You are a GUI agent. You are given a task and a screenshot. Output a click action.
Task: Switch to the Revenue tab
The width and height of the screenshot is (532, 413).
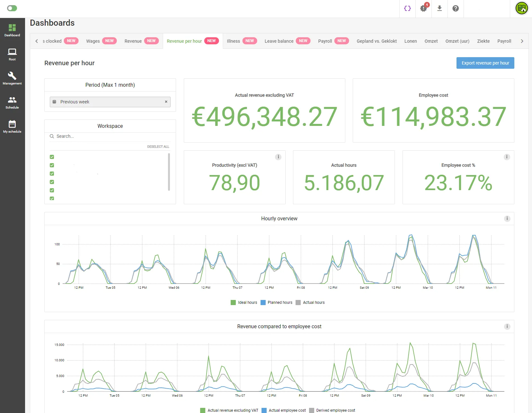tap(141, 41)
